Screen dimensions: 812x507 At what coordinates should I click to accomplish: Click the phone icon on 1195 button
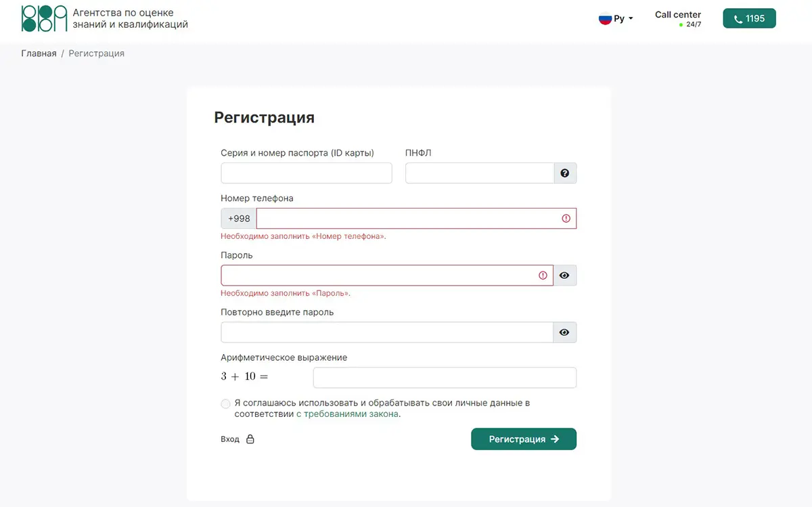click(x=738, y=20)
